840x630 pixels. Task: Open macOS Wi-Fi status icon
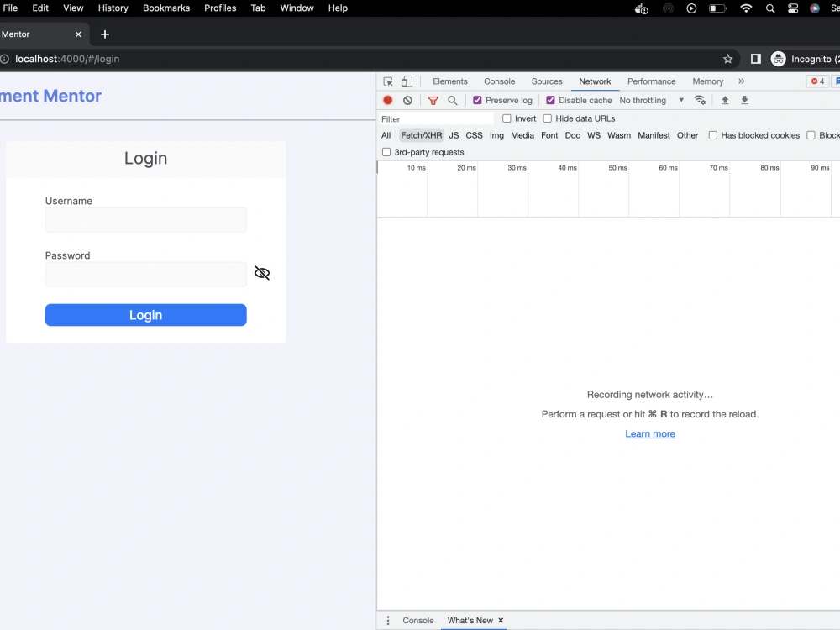[746, 8]
